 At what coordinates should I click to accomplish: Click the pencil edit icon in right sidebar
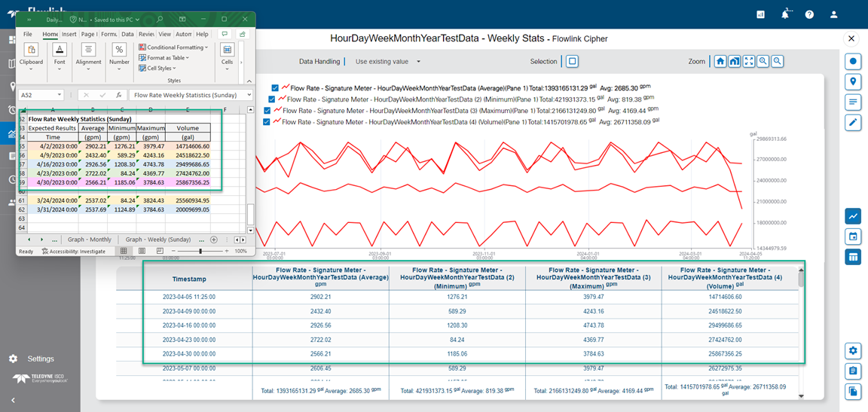click(853, 122)
